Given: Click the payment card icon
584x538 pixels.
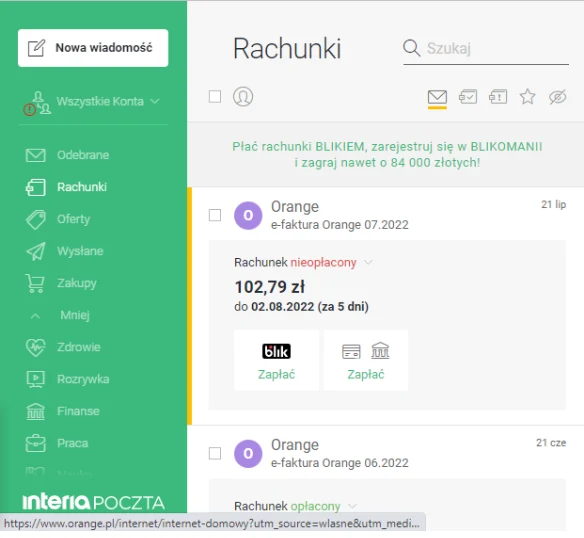Looking at the screenshot, I should 351,351.
